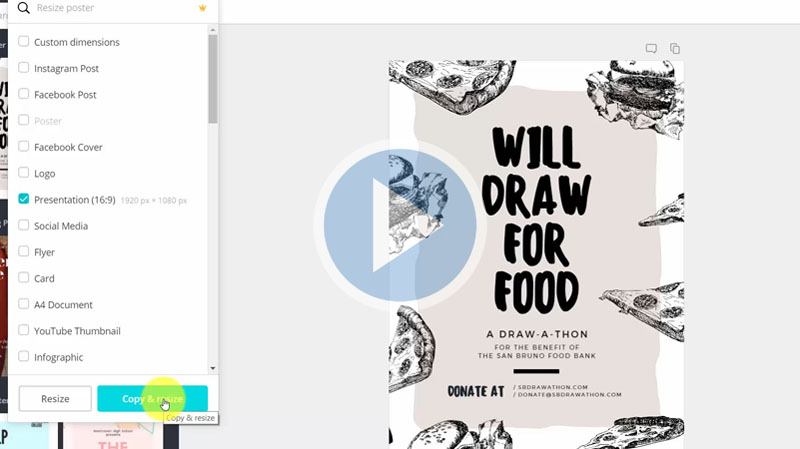Tick the A4 Document checkbox

(23, 304)
